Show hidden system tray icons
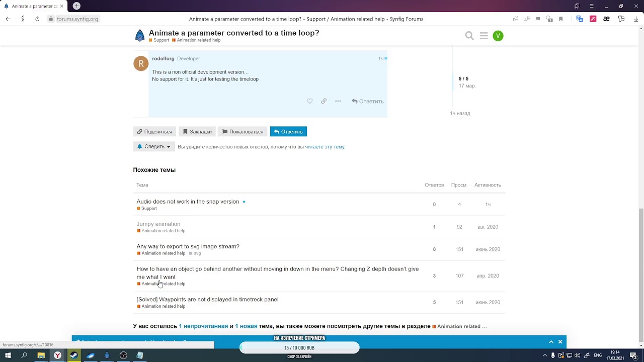This screenshot has width=644, height=362. click(545, 355)
